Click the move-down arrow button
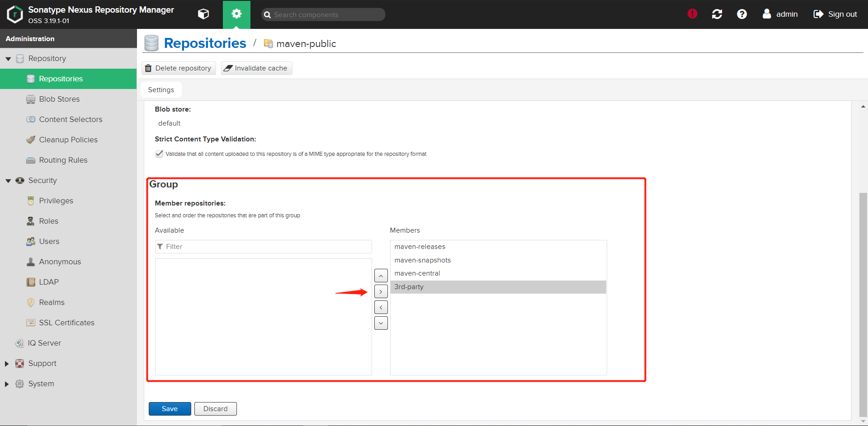Image resolution: width=868 pixels, height=426 pixels. (381, 323)
